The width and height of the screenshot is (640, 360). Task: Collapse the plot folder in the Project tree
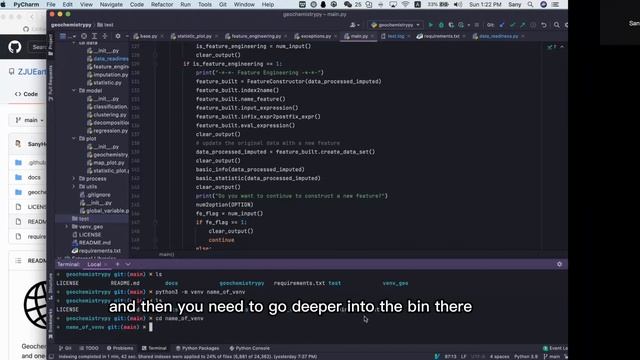(x=74, y=138)
